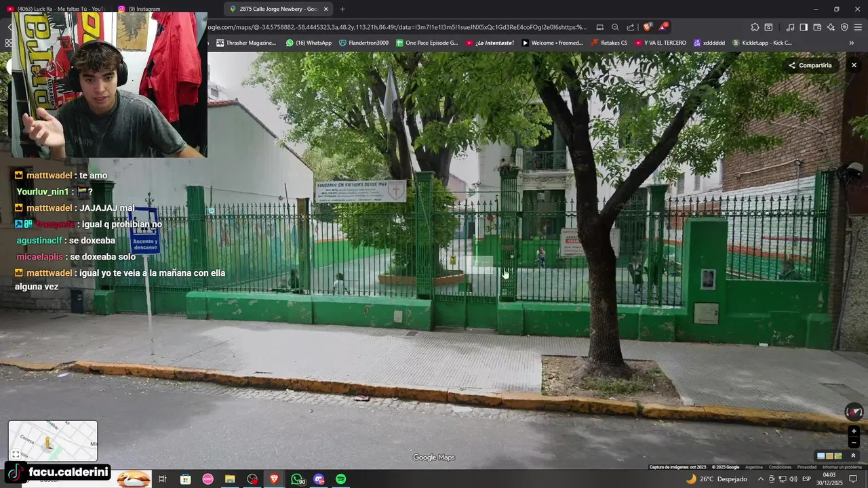Open OBS Studio from taskbar
This screenshot has height=488, width=868.
(252, 479)
